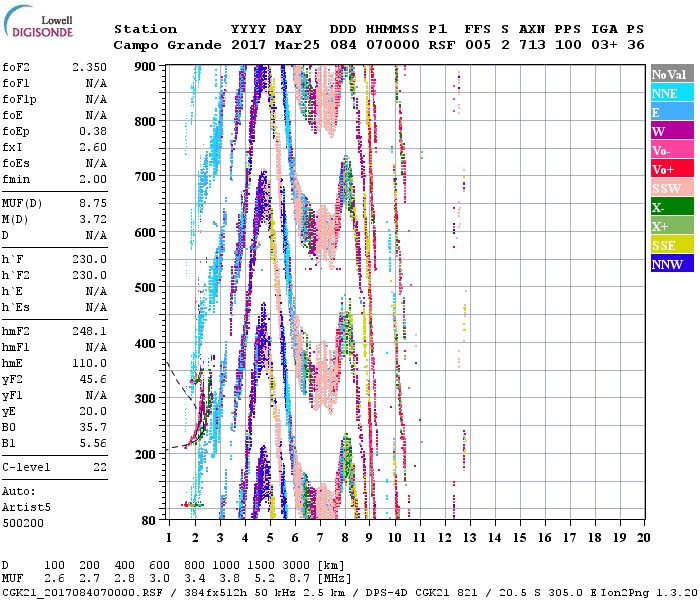This screenshot has height=600, width=700.
Task: Click the hmF2 value 248.1
Action: pos(89,331)
